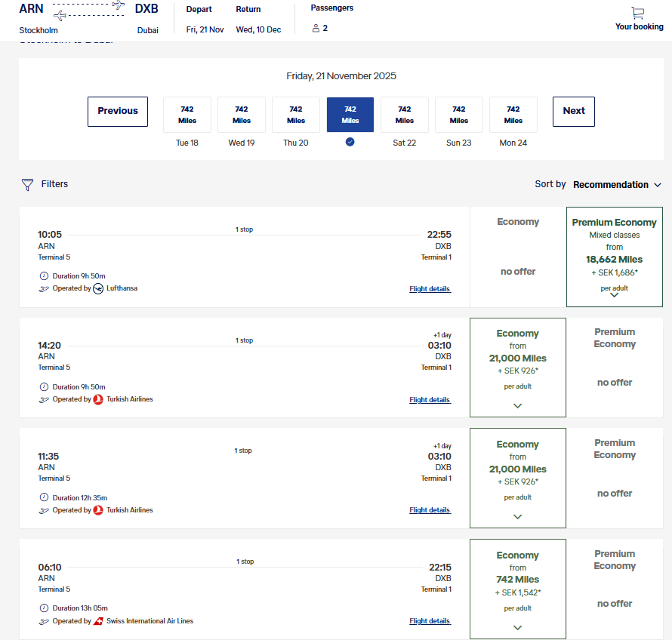Image resolution: width=672 pixels, height=640 pixels.
Task: Expand Premium Economy 18,662 Miles fare
Action: (x=614, y=257)
